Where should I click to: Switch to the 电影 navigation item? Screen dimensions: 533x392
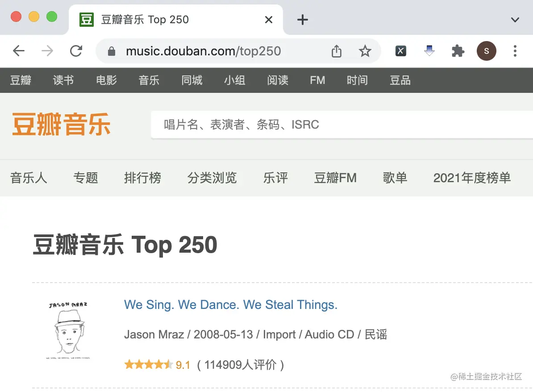point(106,80)
